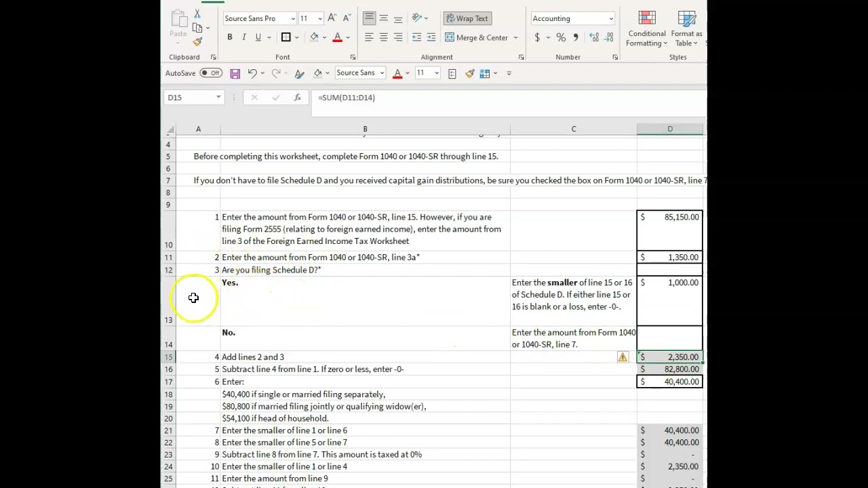The height and width of the screenshot is (488, 868).
Task: Expand Merge & Center dropdown arrow
Action: tap(515, 38)
